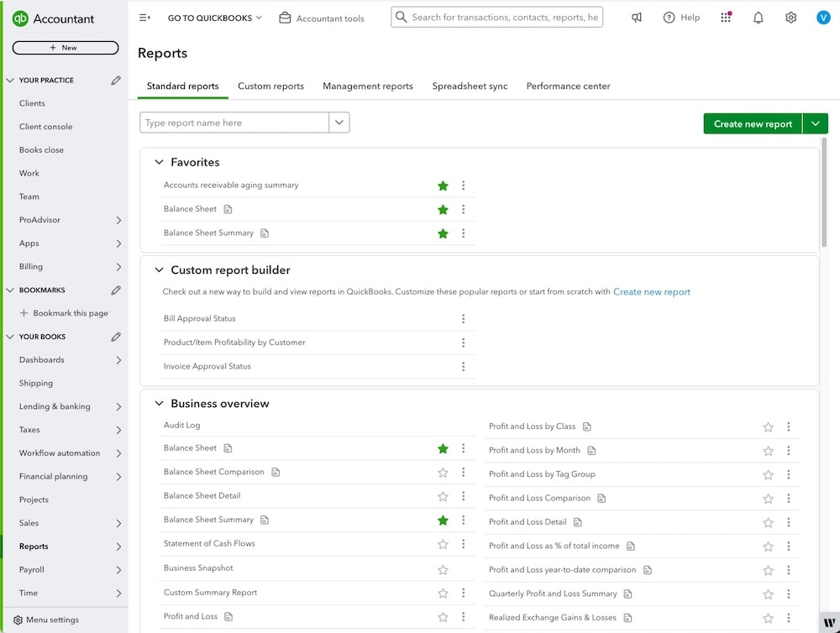Open the GO TO QUICKBOOKS dropdown
The height and width of the screenshot is (633, 840).
(214, 16)
